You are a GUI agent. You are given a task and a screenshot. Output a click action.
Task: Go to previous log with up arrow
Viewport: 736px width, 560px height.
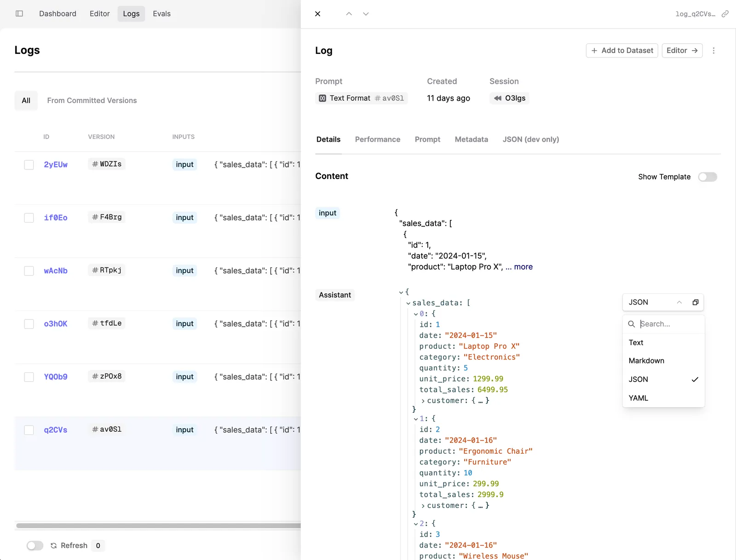[349, 14]
